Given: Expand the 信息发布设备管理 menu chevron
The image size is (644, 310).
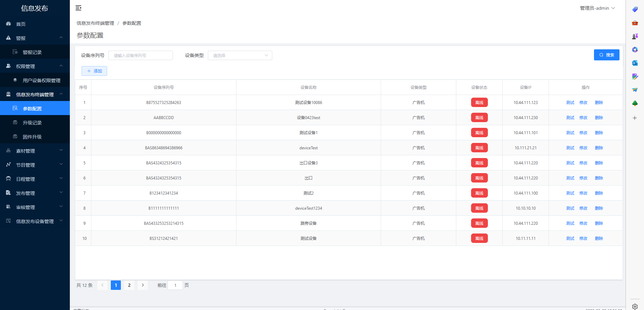Looking at the screenshot, I should 61,221.
